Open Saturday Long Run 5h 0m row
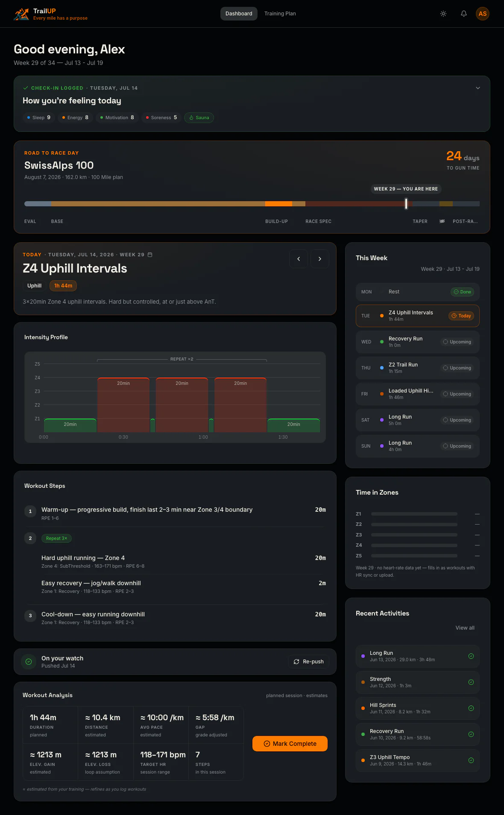This screenshot has width=504, height=815. click(418, 420)
